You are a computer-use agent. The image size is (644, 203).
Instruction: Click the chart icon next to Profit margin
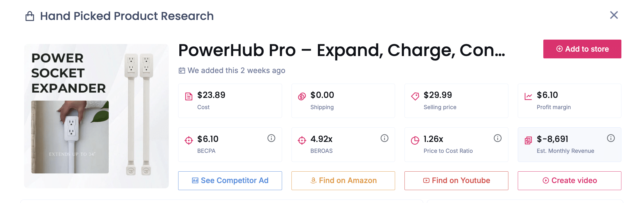coord(528,95)
